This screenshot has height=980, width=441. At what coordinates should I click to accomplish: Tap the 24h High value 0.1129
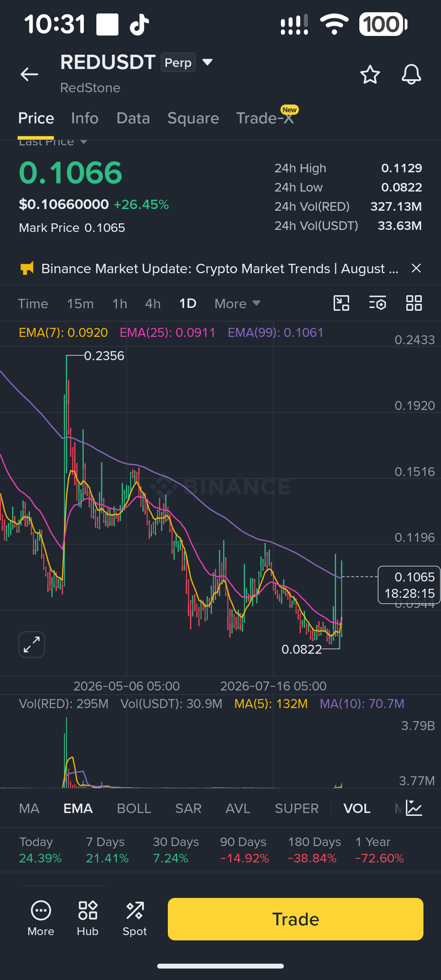coord(401,168)
